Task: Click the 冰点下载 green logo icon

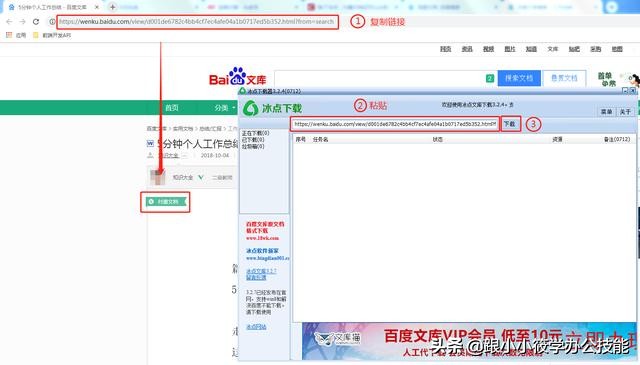Action: pyautogui.click(x=251, y=108)
